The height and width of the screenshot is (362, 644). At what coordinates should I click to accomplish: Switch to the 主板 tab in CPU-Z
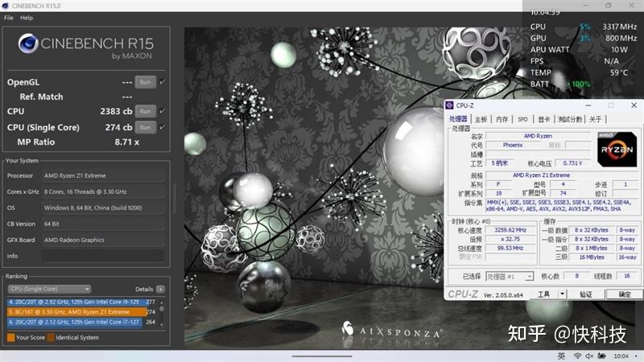[481, 119]
